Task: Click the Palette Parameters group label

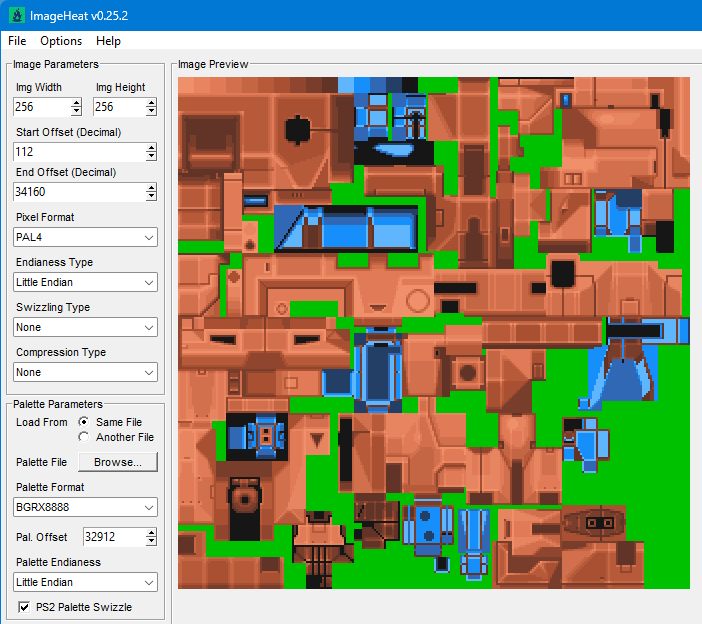Action: pyautogui.click(x=58, y=404)
